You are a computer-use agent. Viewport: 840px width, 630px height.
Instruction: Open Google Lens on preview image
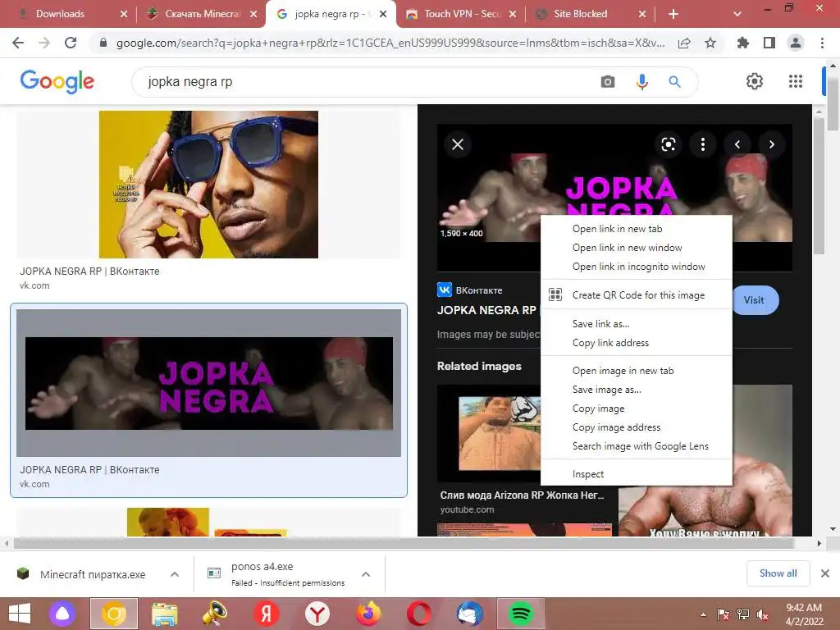(668, 144)
